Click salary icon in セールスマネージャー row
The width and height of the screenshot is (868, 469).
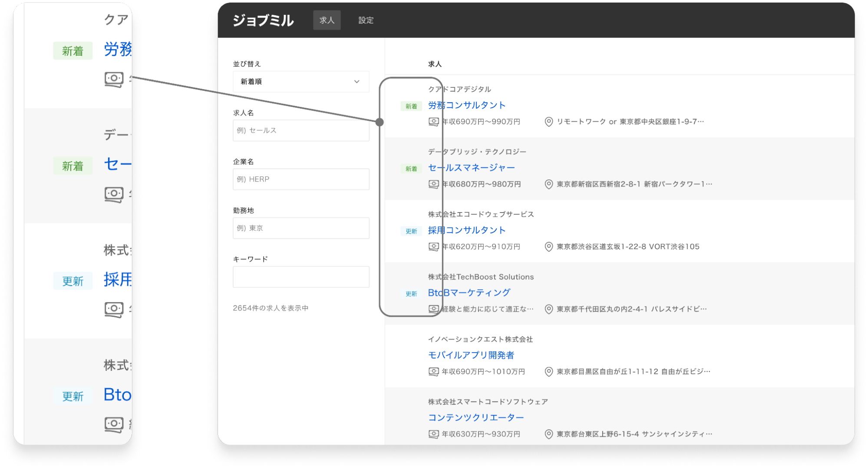coord(433,184)
